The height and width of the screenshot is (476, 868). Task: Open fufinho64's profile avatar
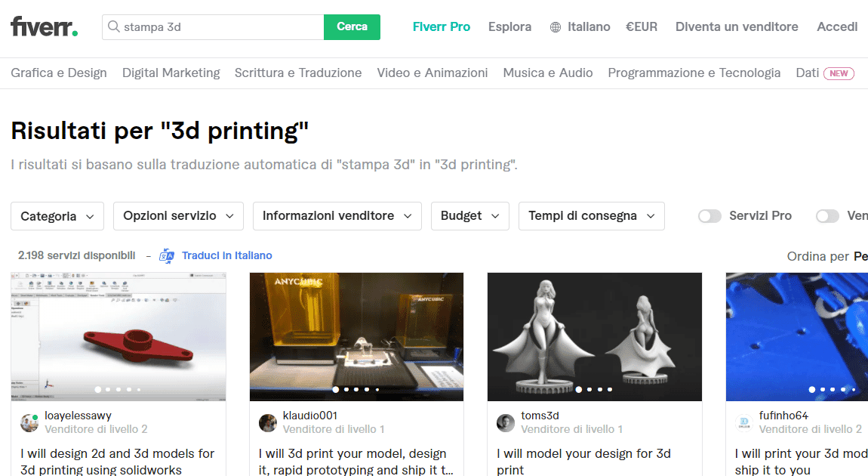(744, 423)
